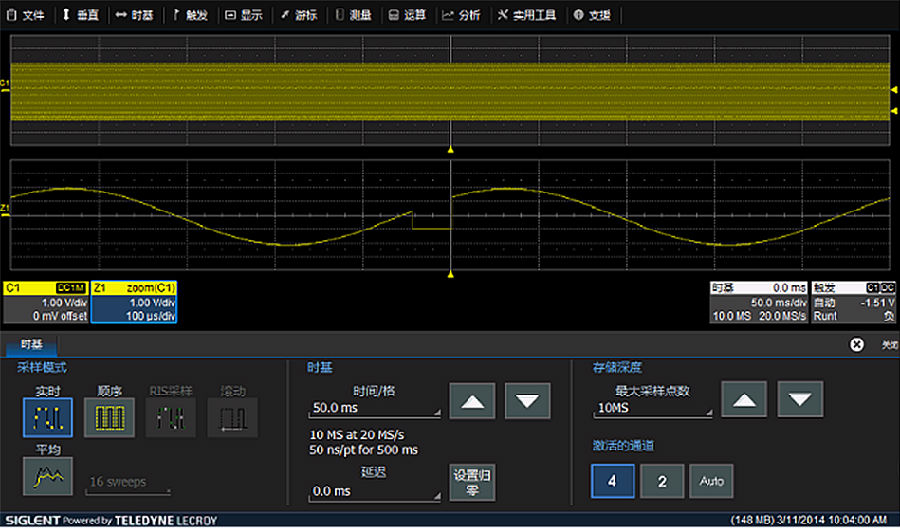Open the 文件 file menu

(28, 15)
